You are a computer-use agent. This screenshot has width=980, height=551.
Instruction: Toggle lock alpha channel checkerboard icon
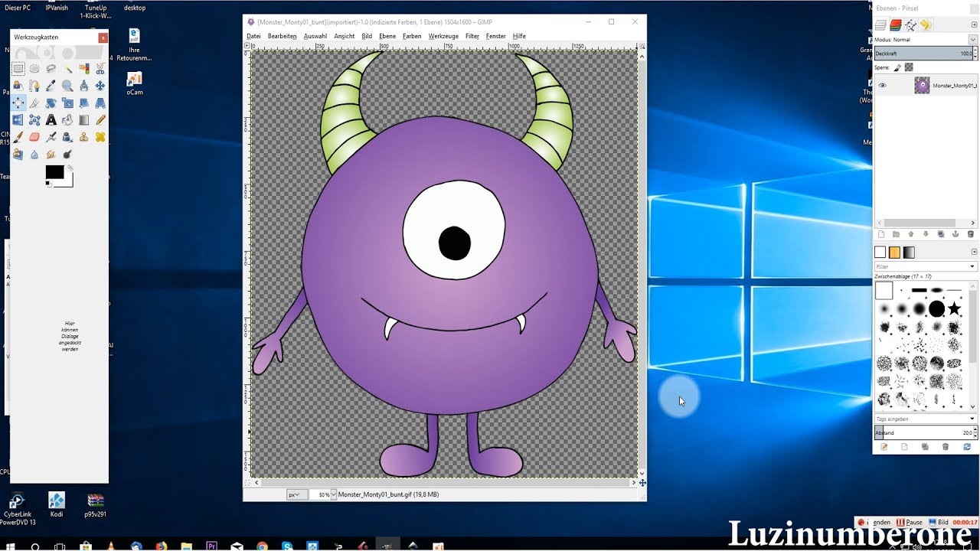click(x=909, y=67)
